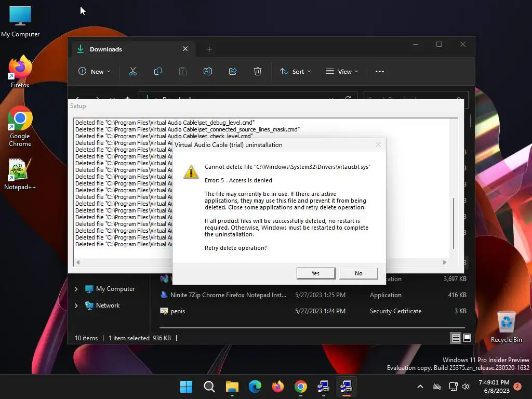Click the active Setup installer taskbar icon

[x=346, y=387]
